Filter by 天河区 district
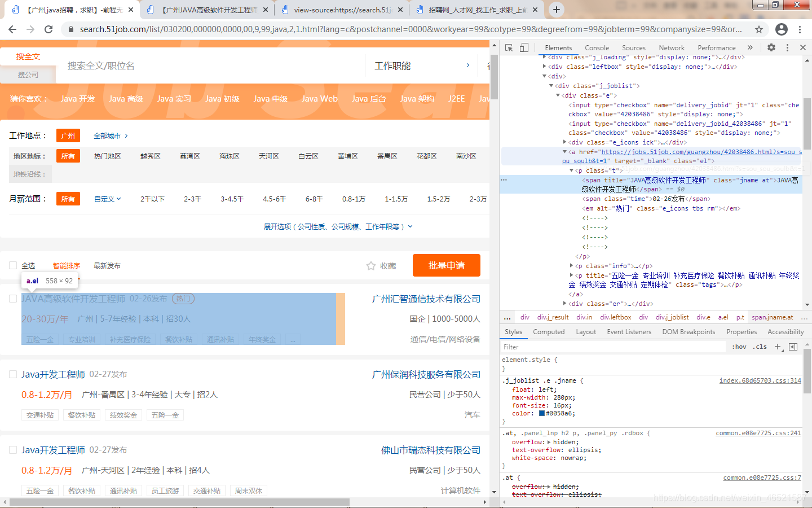The image size is (812, 508). [269, 156]
